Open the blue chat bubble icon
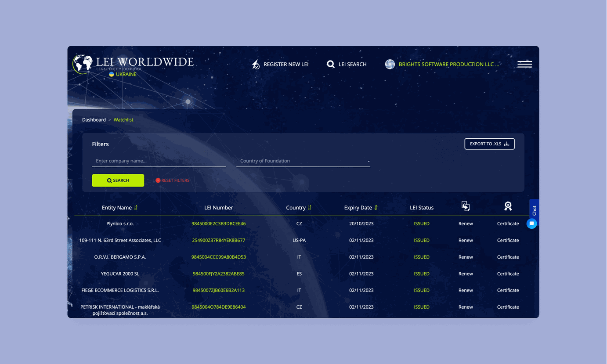 [x=531, y=223]
